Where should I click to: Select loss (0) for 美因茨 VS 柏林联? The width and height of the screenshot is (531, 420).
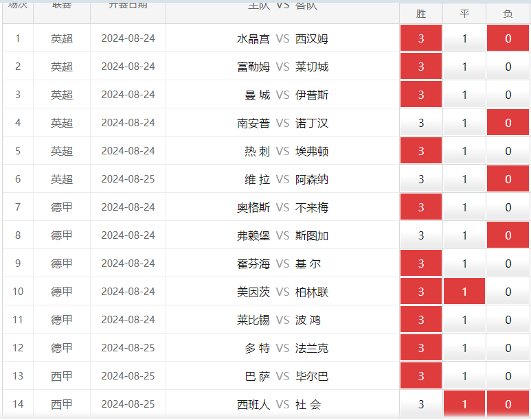pos(508,291)
